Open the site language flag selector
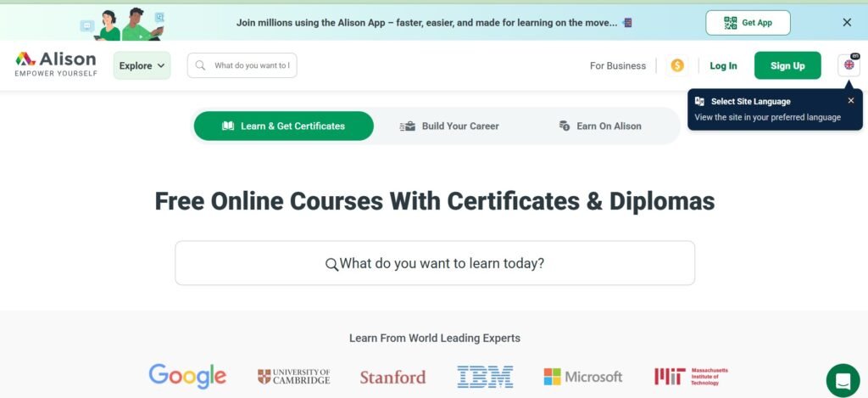 point(849,64)
